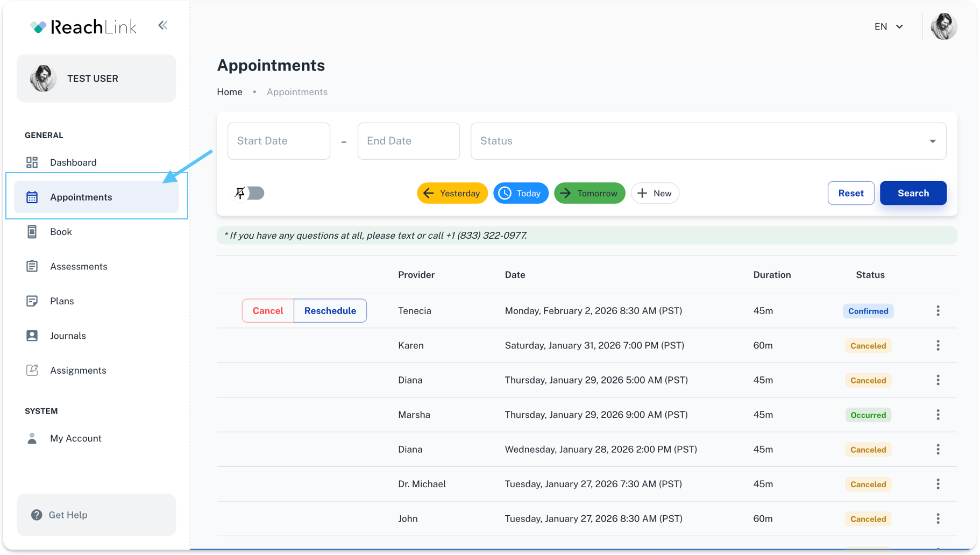The width and height of the screenshot is (980, 555).
Task: Open the EN language selector
Action: click(x=889, y=26)
